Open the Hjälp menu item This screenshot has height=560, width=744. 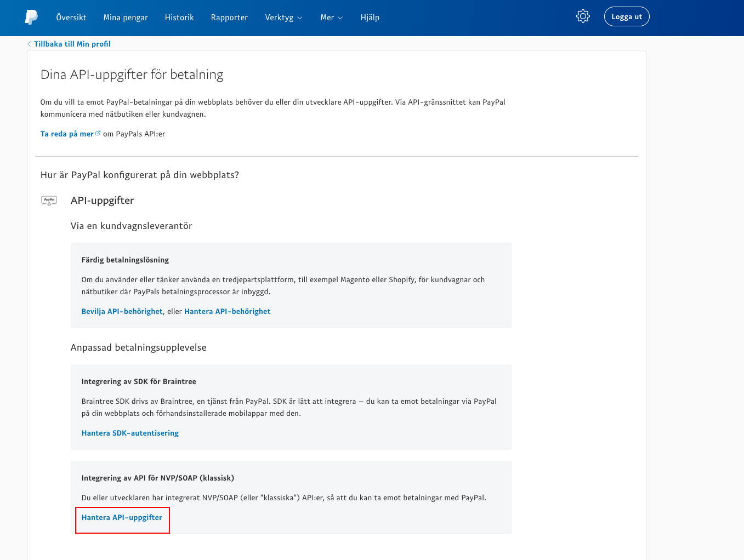pyautogui.click(x=370, y=18)
